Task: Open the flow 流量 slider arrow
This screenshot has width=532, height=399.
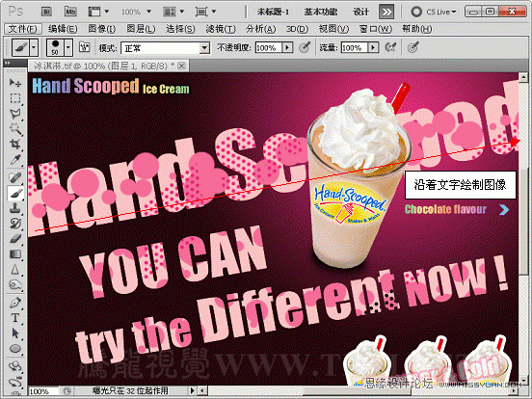Action: coord(374,47)
